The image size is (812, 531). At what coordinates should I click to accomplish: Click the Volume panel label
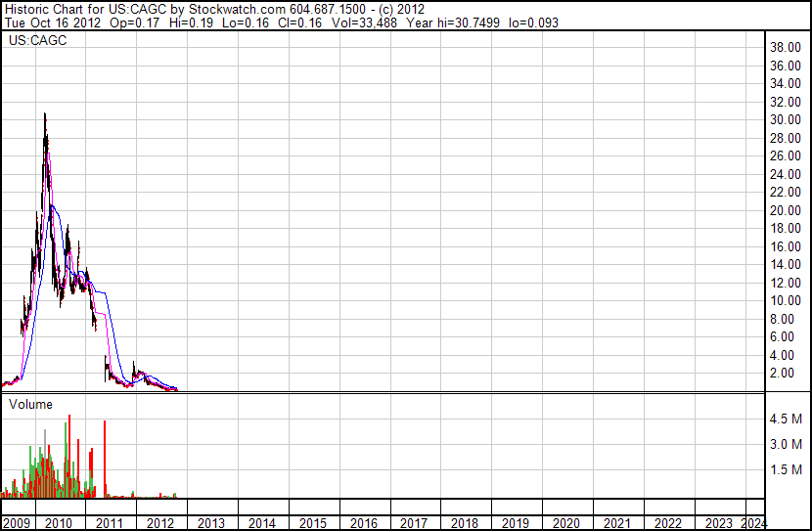(31, 404)
